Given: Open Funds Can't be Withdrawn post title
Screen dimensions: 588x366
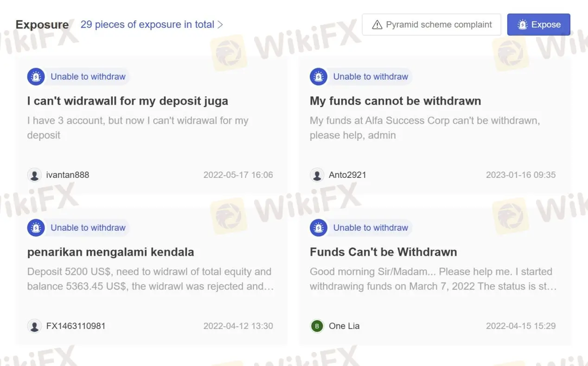Looking at the screenshot, I should [383, 252].
